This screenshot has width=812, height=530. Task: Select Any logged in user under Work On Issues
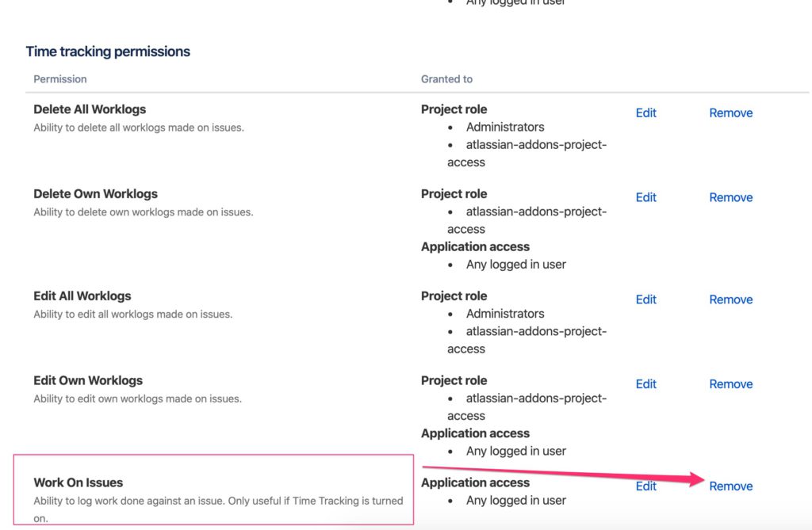click(516, 500)
